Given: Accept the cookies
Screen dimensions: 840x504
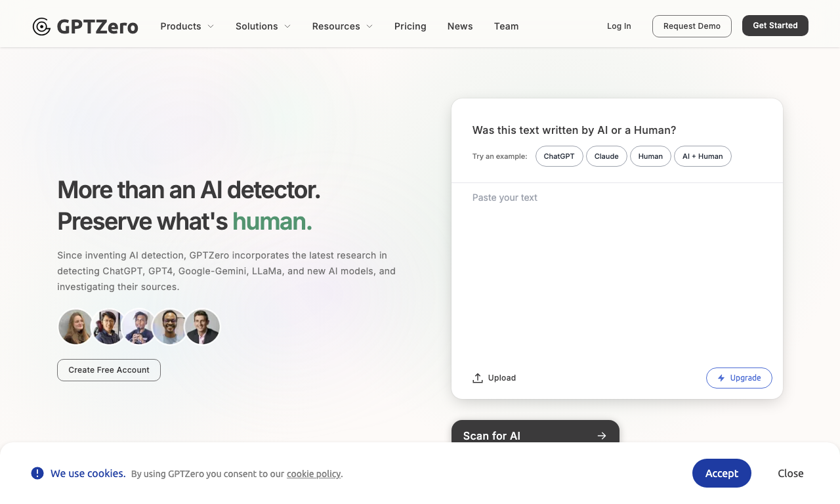Looking at the screenshot, I should pos(722,473).
